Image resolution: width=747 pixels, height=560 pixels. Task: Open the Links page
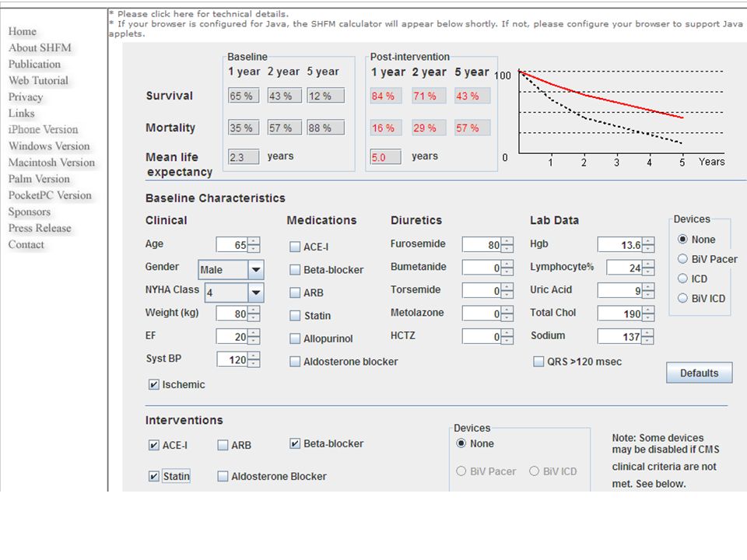tap(22, 114)
